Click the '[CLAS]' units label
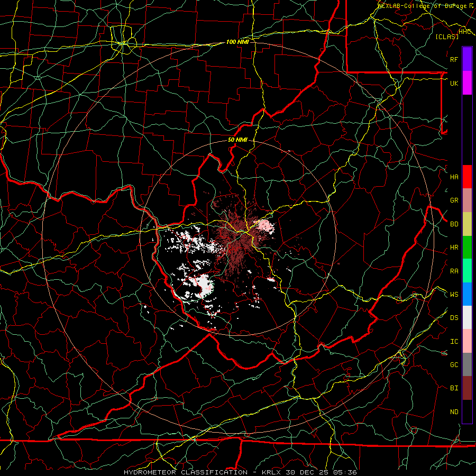476x476 pixels. point(446,36)
